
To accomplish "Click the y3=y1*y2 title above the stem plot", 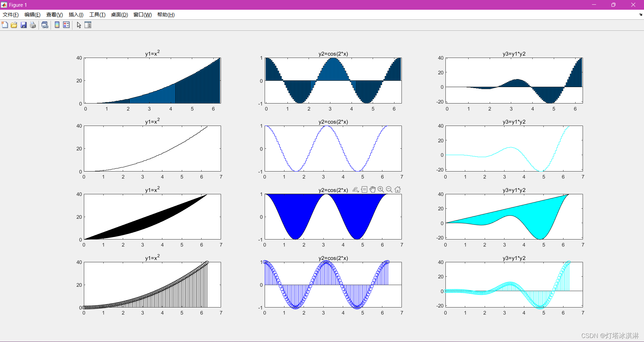I will tap(514, 258).
